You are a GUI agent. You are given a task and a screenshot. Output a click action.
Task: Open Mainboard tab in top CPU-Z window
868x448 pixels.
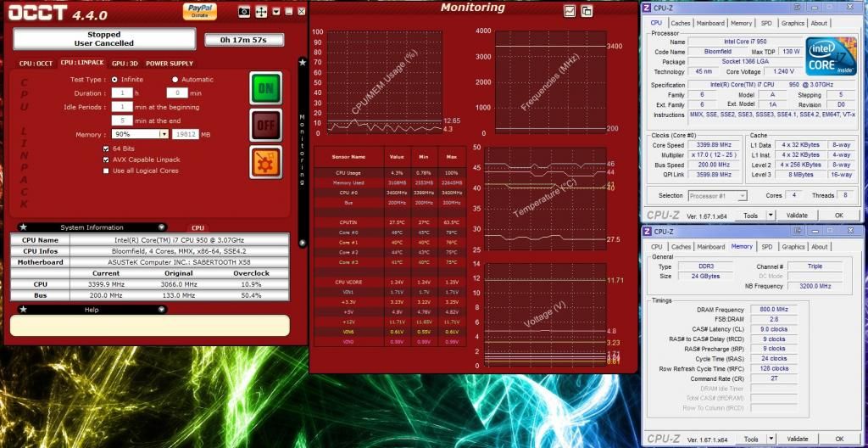pyautogui.click(x=710, y=23)
